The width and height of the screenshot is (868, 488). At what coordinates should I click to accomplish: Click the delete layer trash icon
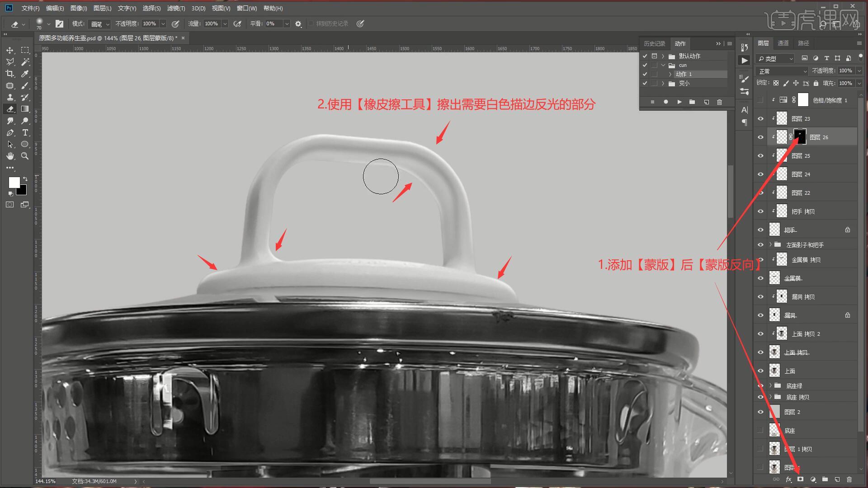[849, 479]
